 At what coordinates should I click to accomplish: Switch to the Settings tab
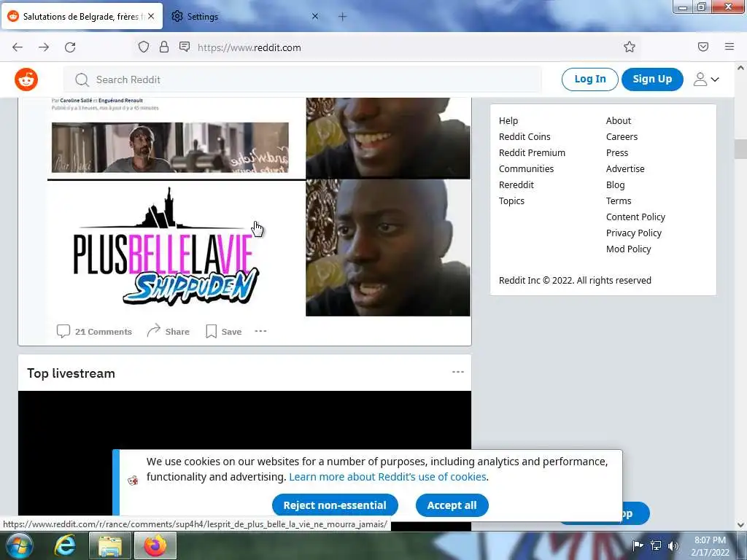245,16
